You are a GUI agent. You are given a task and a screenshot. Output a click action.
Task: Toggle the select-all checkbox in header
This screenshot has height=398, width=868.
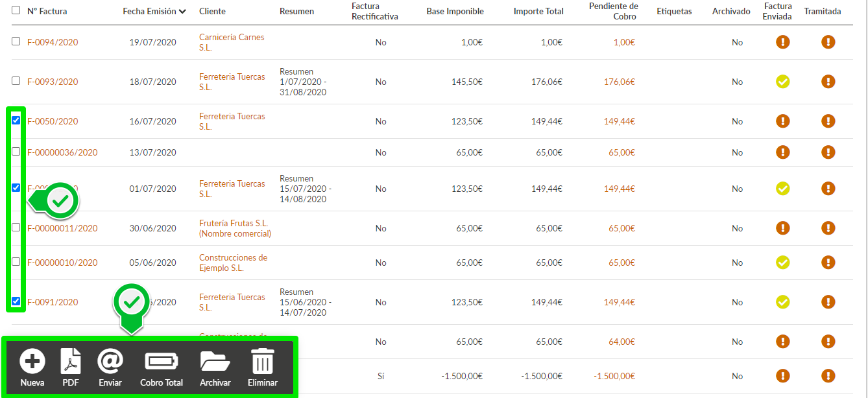pyautogui.click(x=16, y=10)
